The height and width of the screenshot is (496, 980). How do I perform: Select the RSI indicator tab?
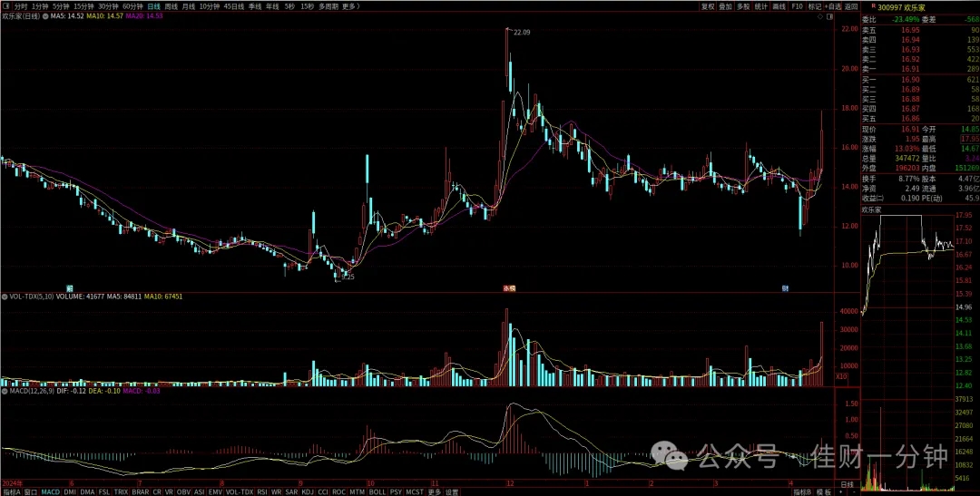(262, 491)
